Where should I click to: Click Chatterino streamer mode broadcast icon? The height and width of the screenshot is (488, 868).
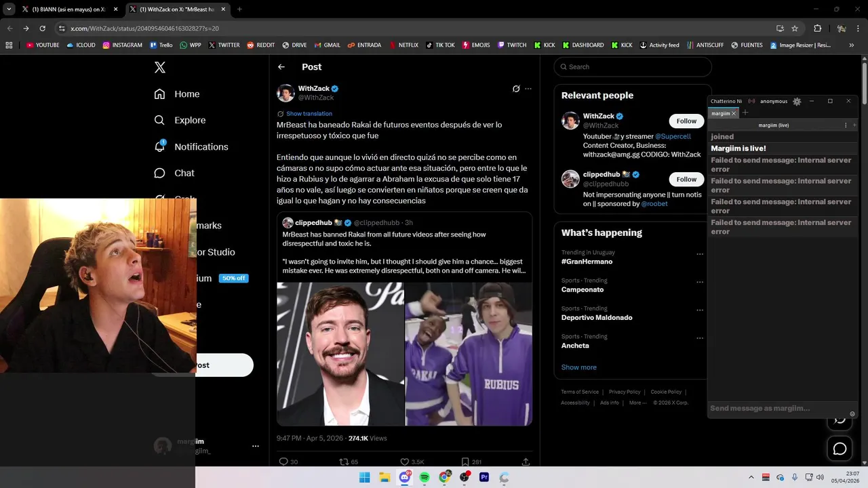(x=751, y=101)
